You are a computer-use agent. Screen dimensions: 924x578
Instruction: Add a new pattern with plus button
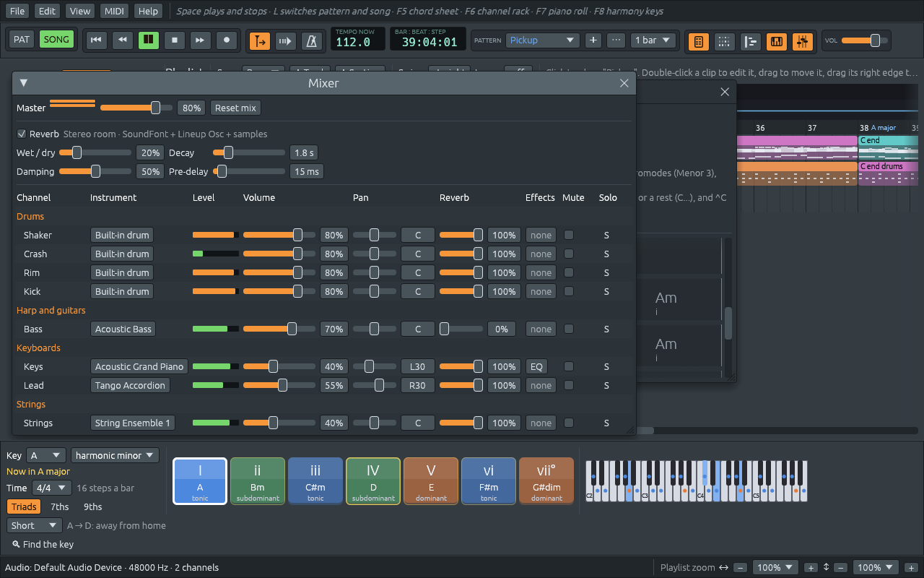593,40
